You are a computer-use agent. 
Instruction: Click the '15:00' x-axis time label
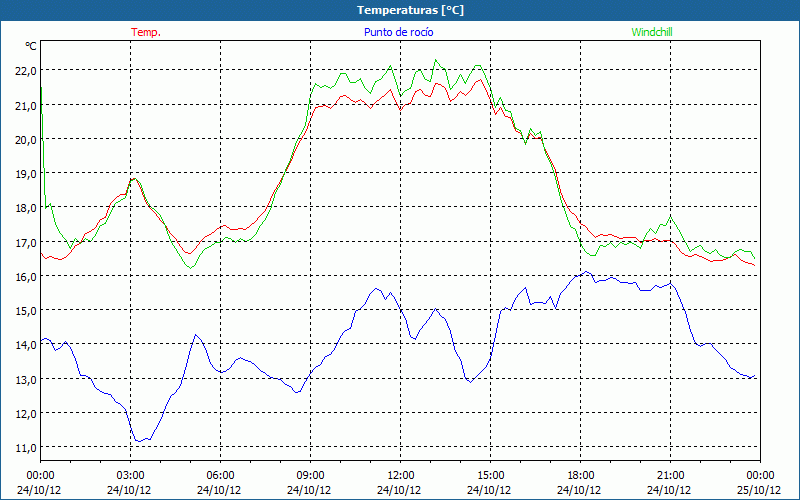coord(490,476)
